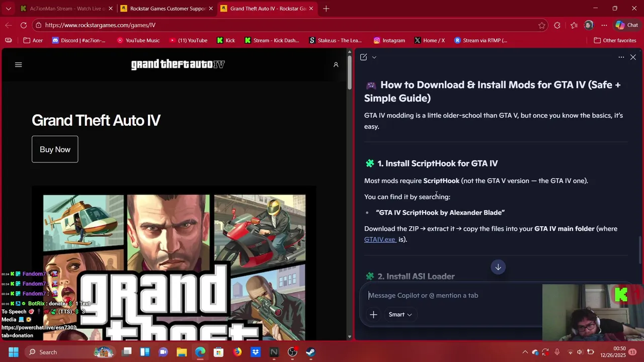
Task: Launch Firefox from the taskbar
Action: [237, 352]
